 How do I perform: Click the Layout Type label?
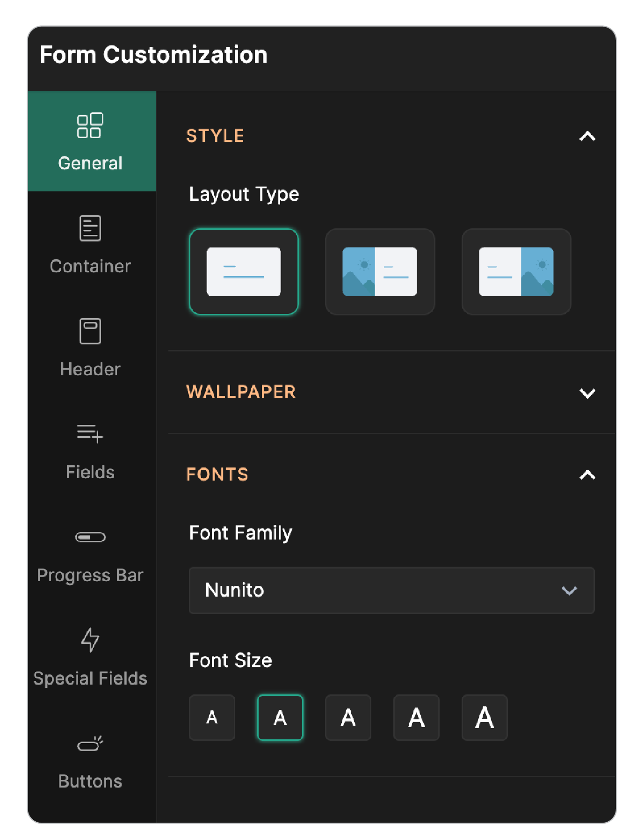point(244,194)
